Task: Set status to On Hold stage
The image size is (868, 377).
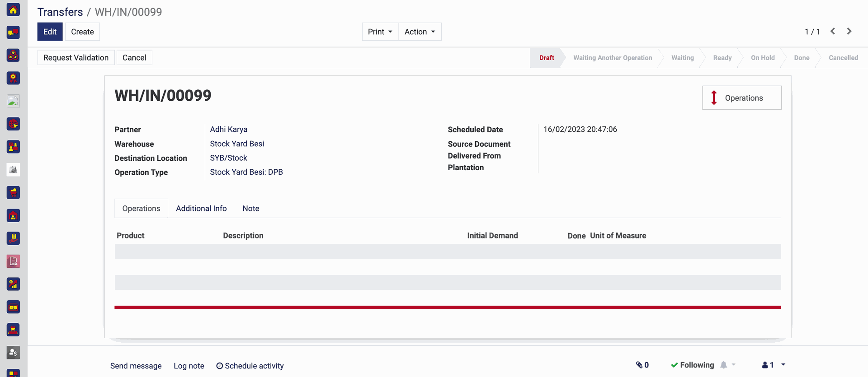Action: [762, 58]
